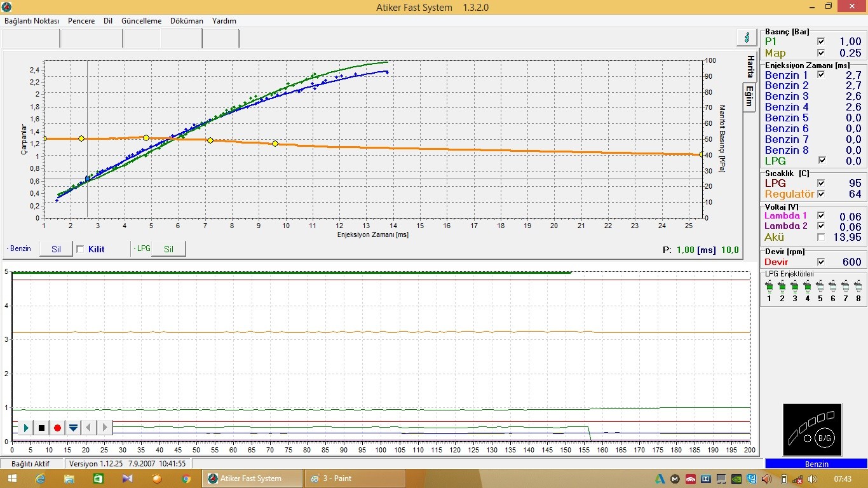Step graph backward with left arrow
868x488 pixels.
tap(90, 428)
